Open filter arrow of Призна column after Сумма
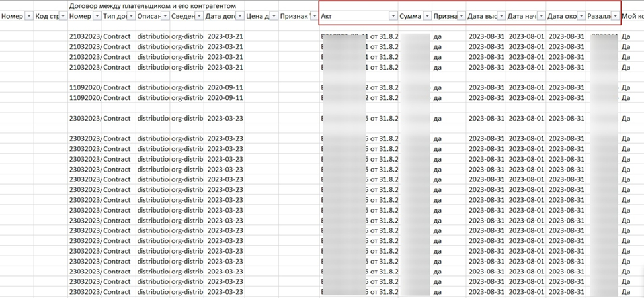 (462, 16)
